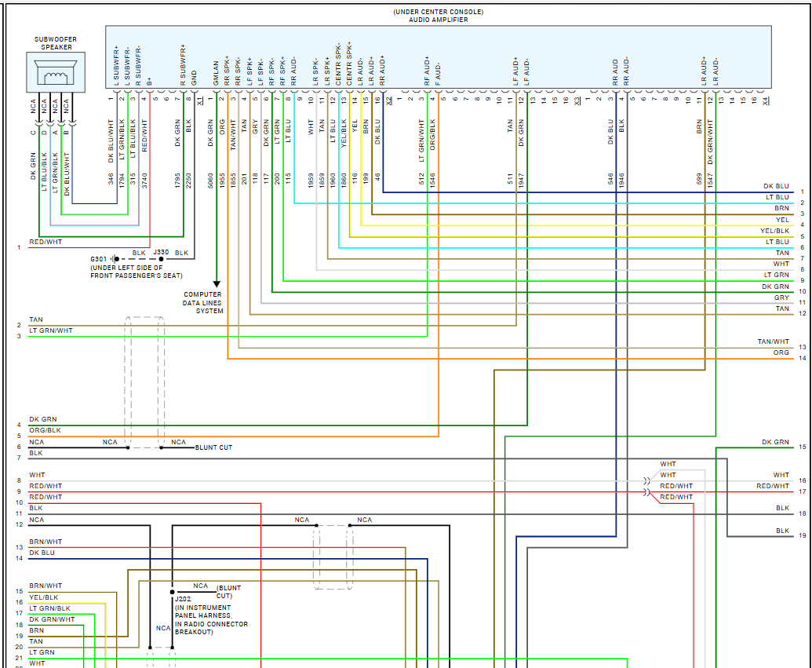Click circuit number 5060 on wire
Viewport: 812px width, 668px height.
pyautogui.click(x=210, y=179)
